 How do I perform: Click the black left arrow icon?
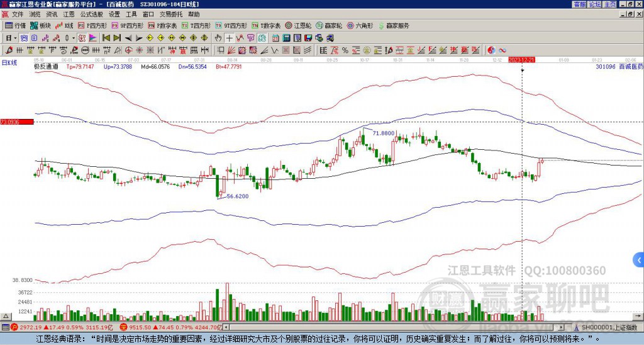point(128,38)
